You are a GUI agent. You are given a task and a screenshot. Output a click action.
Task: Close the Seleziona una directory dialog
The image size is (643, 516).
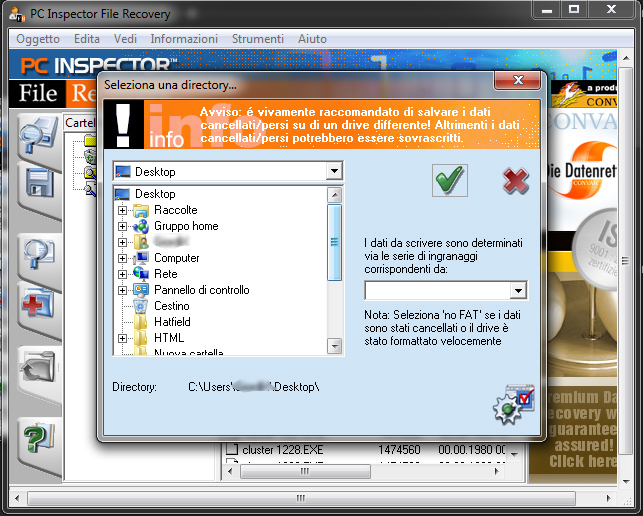coord(518,80)
